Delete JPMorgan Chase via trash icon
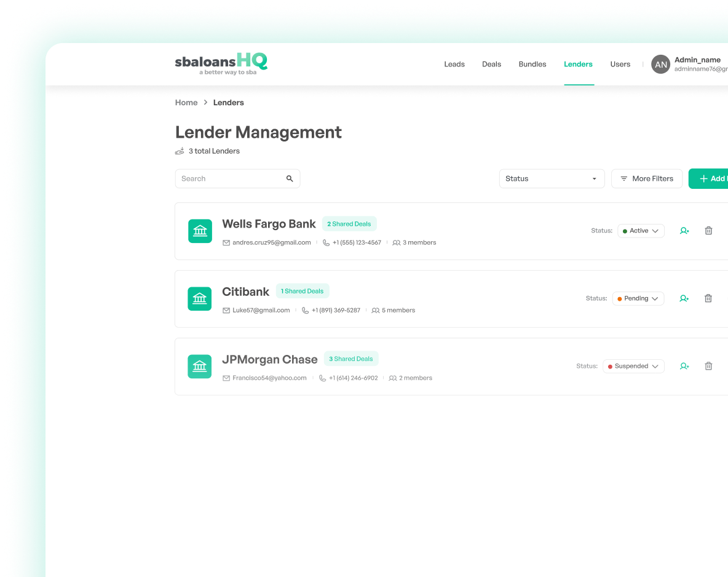The height and width of the screenshot is (577, 728). point(708,366)
